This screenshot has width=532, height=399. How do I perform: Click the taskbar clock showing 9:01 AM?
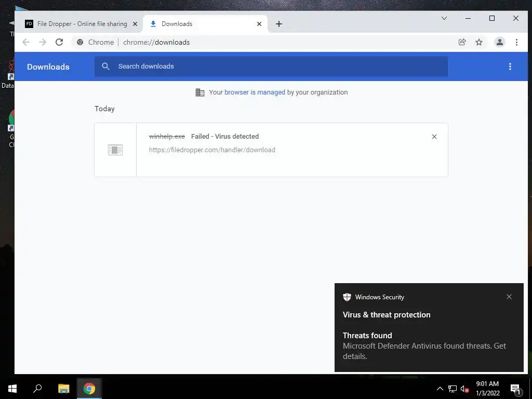[487, 389]
